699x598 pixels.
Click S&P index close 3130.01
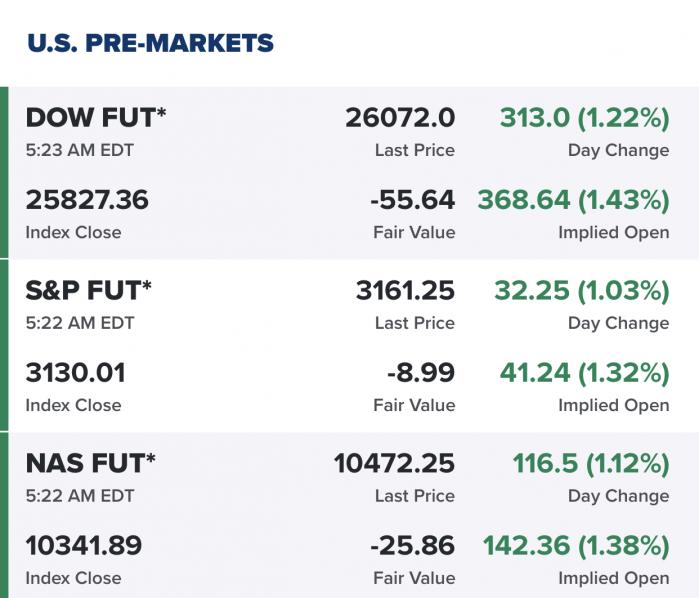click(x=76, y=373)
